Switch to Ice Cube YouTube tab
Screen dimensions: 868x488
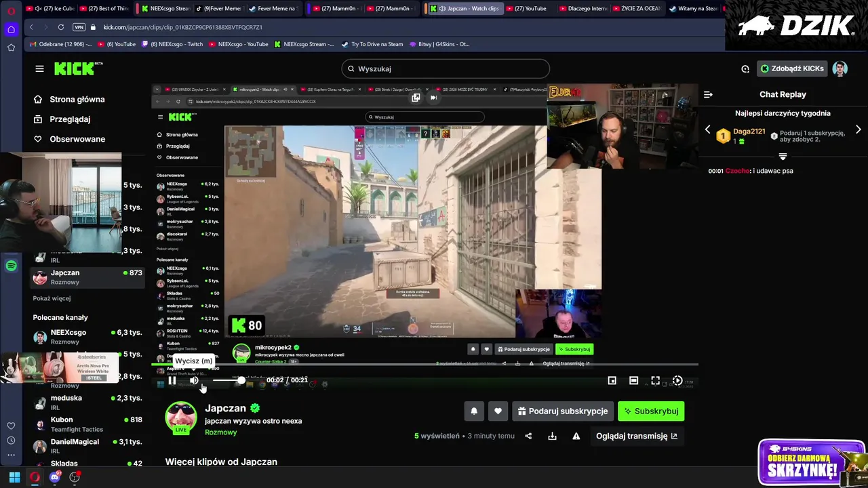[x=50, y=9]
